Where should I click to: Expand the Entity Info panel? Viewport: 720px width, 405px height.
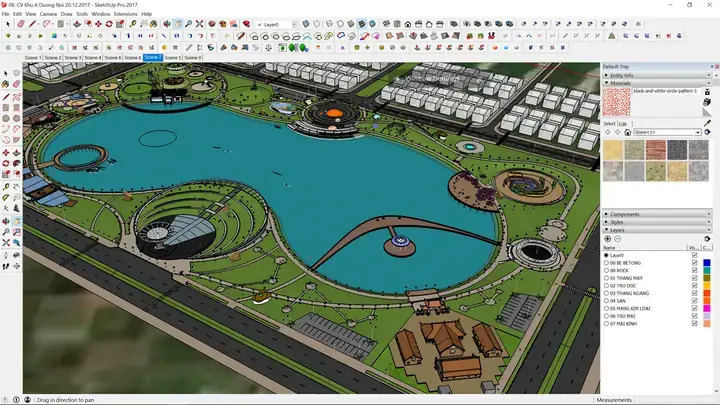coord(657,75)
